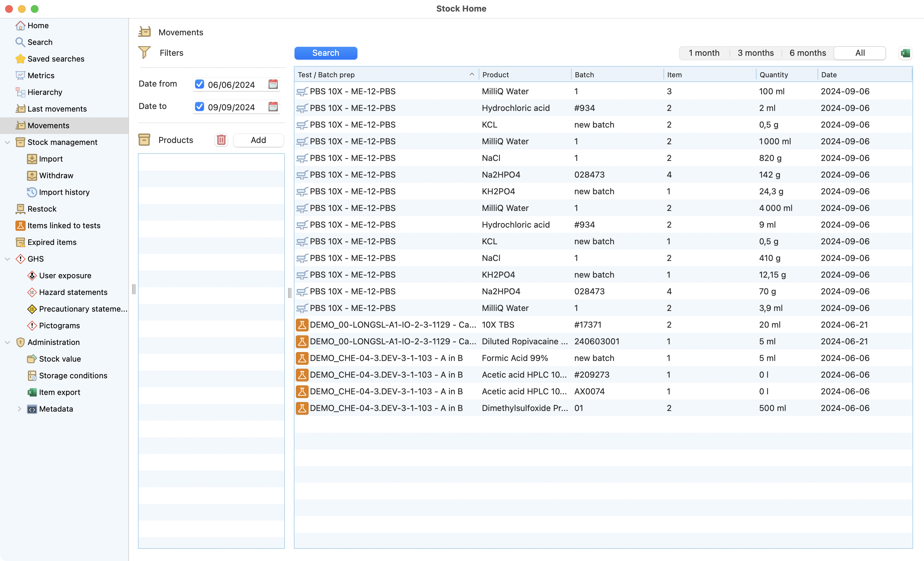The width and height of the screenshot is (924, 561).
Task: Expand the Metadata node
Action: [x=19, y=409]
